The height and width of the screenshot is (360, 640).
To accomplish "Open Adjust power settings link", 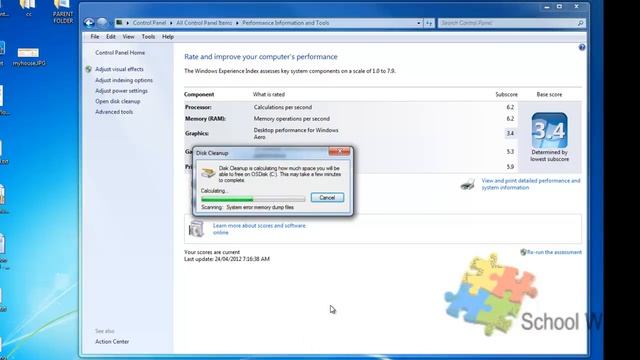I will 121,91.
